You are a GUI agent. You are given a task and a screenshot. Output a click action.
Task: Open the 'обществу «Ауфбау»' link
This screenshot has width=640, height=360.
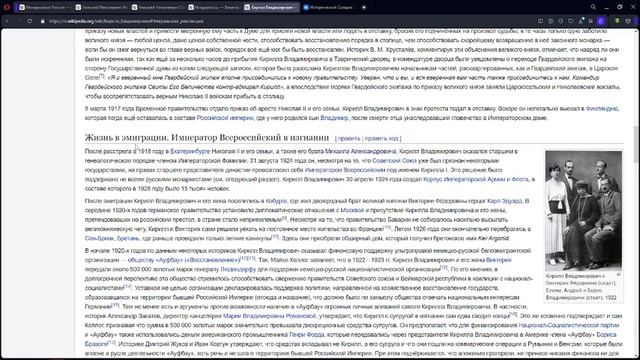184,260
